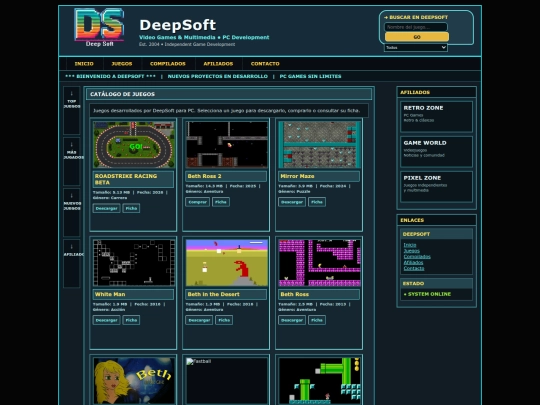Open Roadstrike Racing Beta thumbnail
This screenshot has height=405, width=540.
click(134, 144)
